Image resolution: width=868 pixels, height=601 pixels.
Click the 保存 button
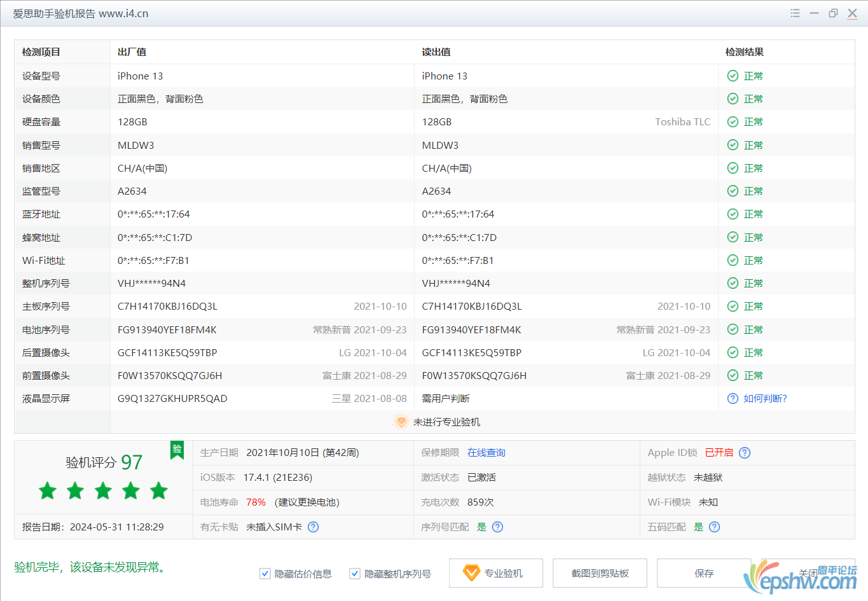coord(704,573)
